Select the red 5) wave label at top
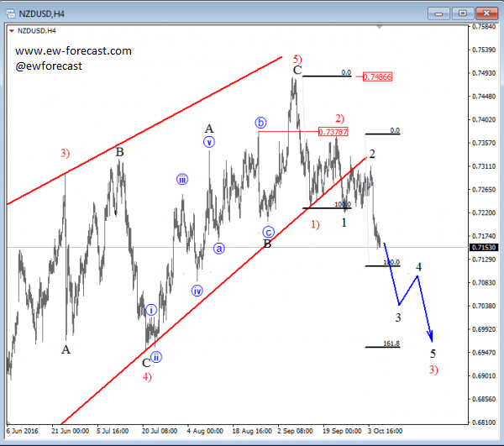This screenshot has height=446, width=504. 297,59
